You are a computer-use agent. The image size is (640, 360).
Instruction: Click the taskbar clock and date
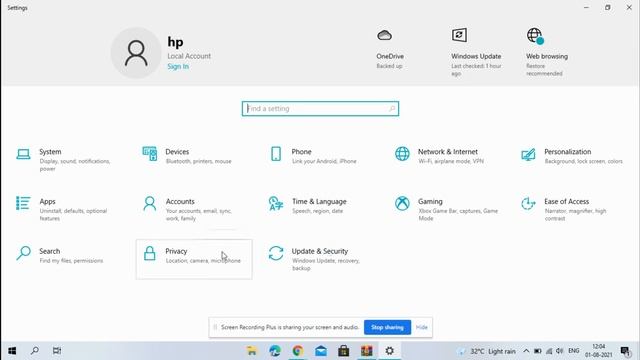coord(599,351)
